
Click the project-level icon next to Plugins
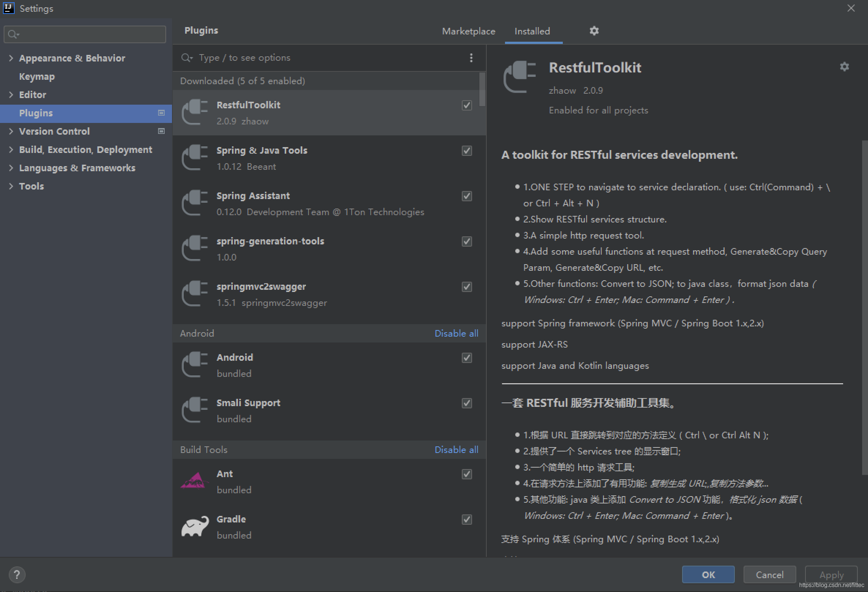coord(161,113)
